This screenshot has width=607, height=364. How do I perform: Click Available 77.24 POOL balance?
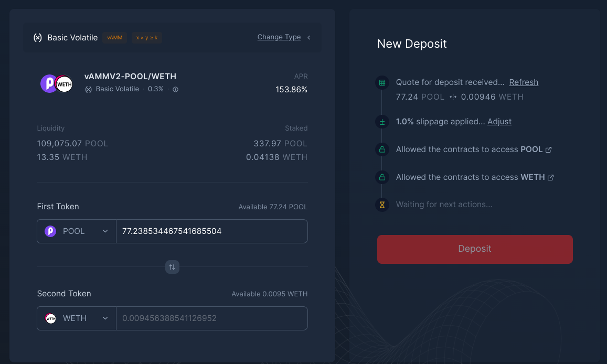[x=273, y=207]
